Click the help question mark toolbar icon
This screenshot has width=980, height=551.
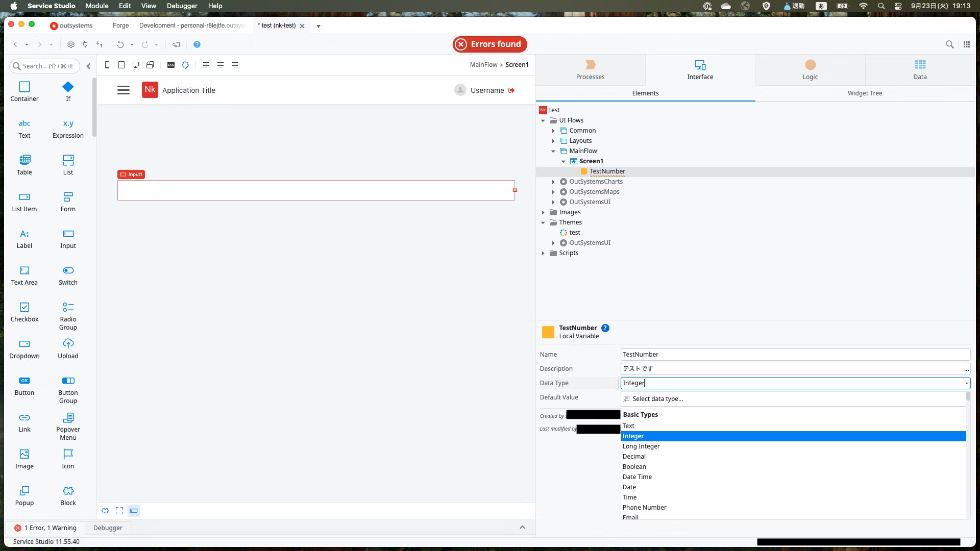tap(197, 44)
